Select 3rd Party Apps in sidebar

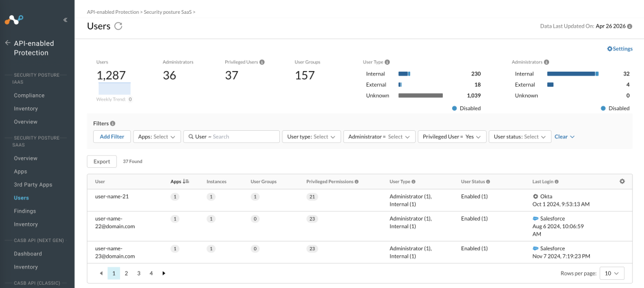coord(33,185)
